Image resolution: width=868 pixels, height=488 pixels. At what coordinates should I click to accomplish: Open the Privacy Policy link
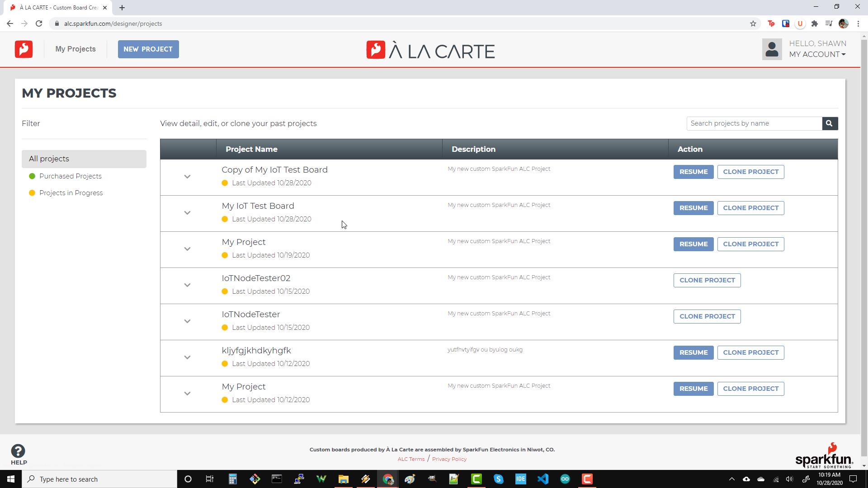pyautogui.click(x=449, y=459)
